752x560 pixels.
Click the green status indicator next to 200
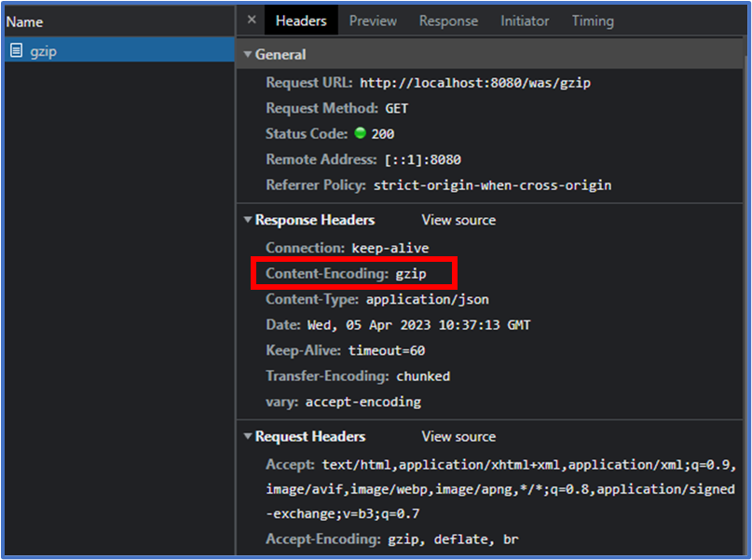(x=361, y=133)
